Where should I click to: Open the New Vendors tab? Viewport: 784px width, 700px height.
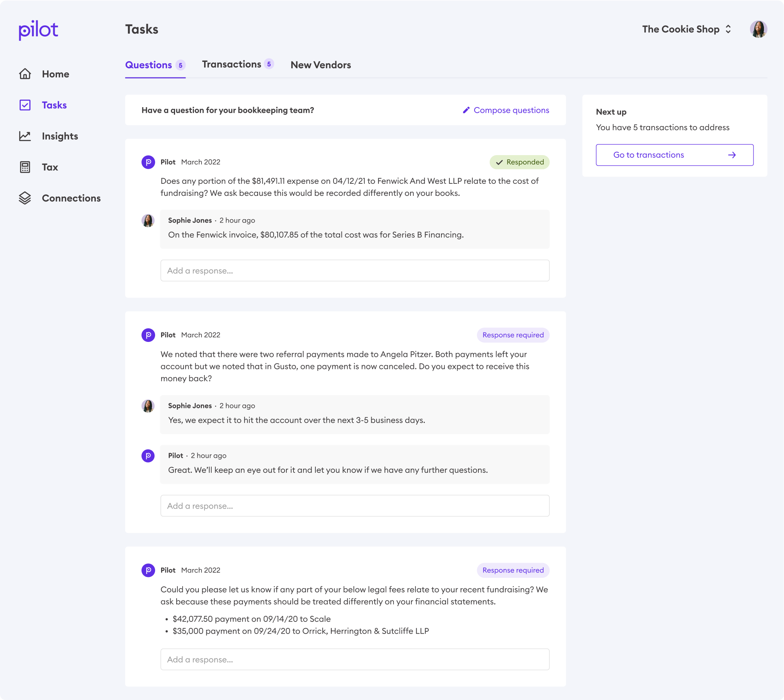point(321,65)
